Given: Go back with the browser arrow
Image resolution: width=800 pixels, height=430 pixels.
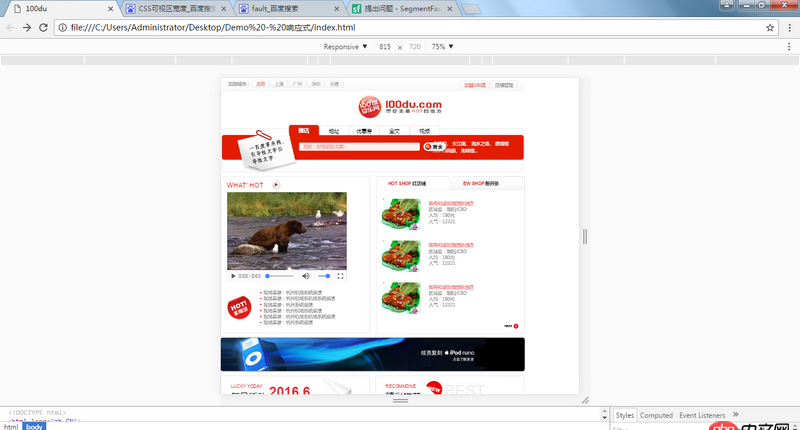Looking at the screenshot, I should (10, 28).
